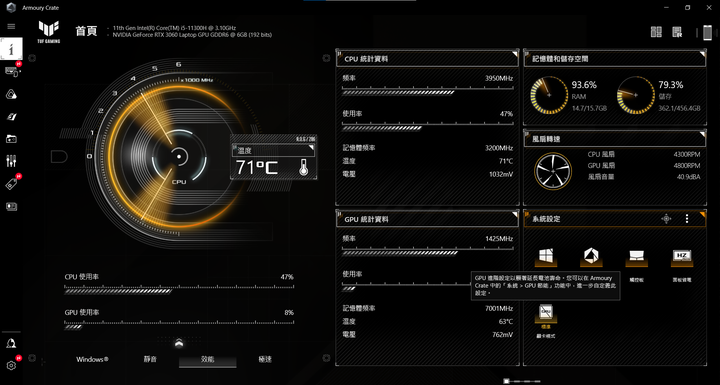The image size is (720, 385).
Task: Open Scenario Profiles sliders sidebar icon
Action: pos(11,161)
